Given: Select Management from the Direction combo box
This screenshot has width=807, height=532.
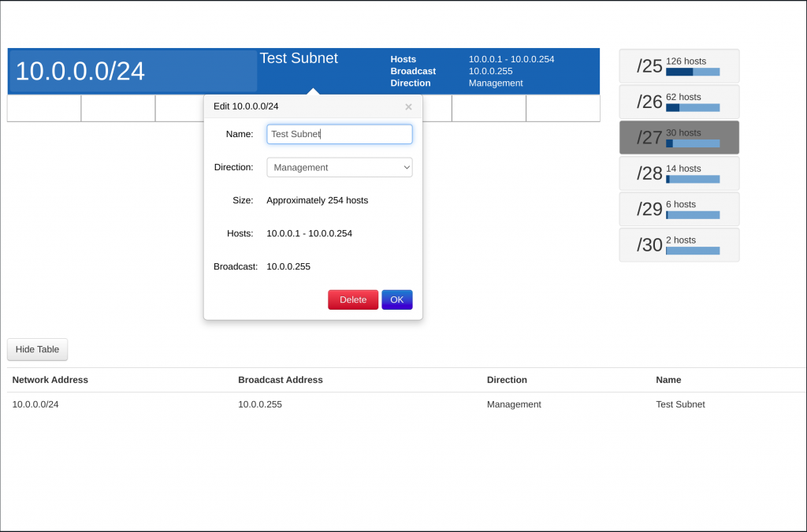Looking at the screenshot, I should point(339,167).
